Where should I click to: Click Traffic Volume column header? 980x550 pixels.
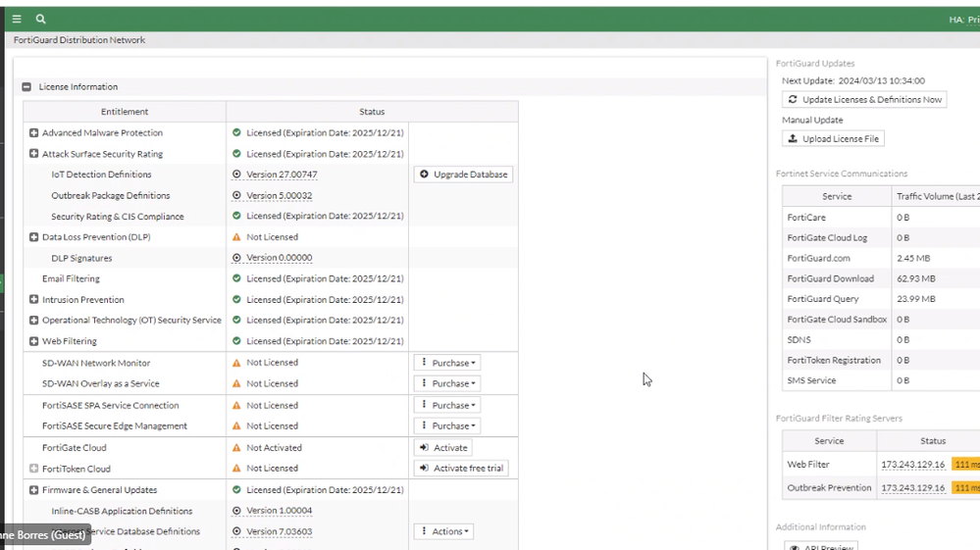click(936, 196)
